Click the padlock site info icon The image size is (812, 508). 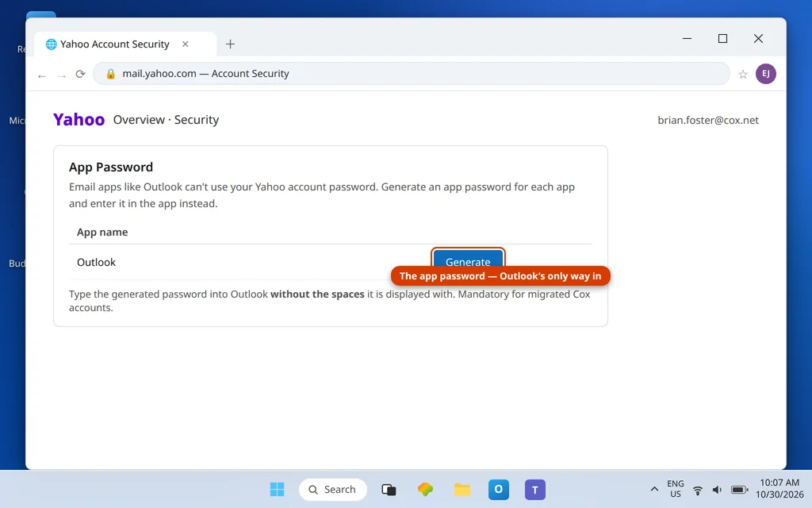110,74
